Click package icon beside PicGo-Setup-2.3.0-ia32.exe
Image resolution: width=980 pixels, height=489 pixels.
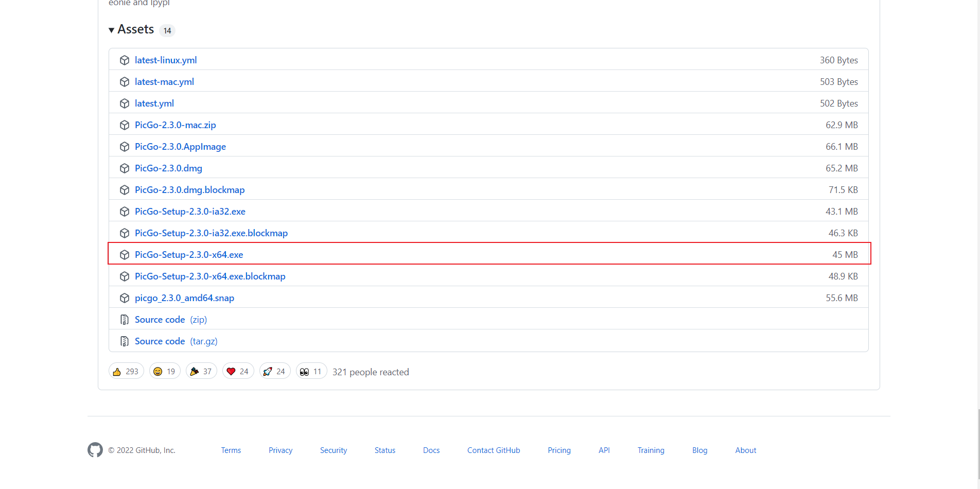(x=124, y=212)
